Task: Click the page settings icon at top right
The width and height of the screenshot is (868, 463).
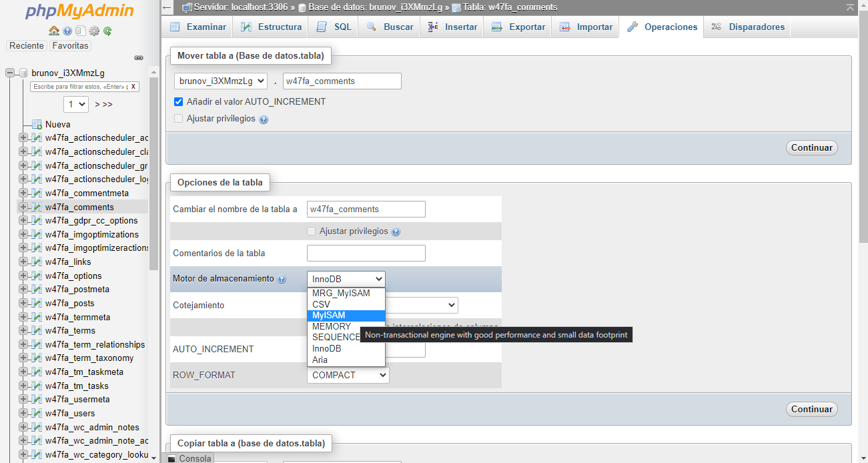Action: click(x=849, y=7)
